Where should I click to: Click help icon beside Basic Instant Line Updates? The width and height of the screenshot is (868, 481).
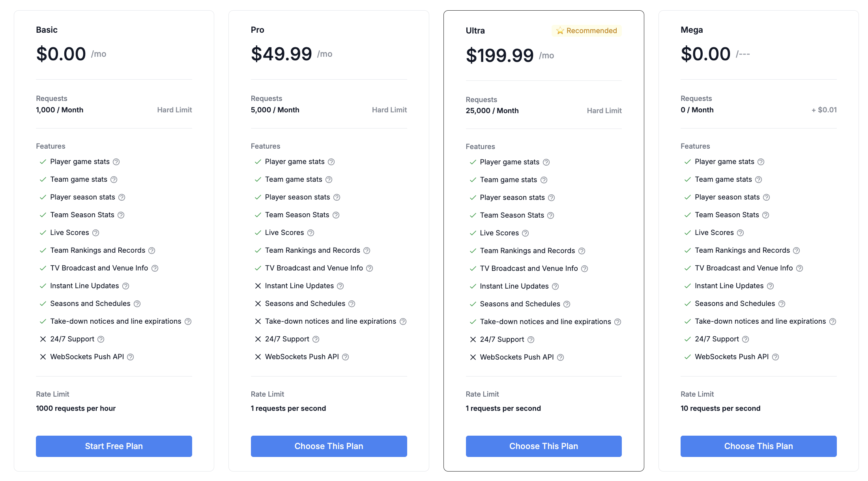tap(125, 286)
